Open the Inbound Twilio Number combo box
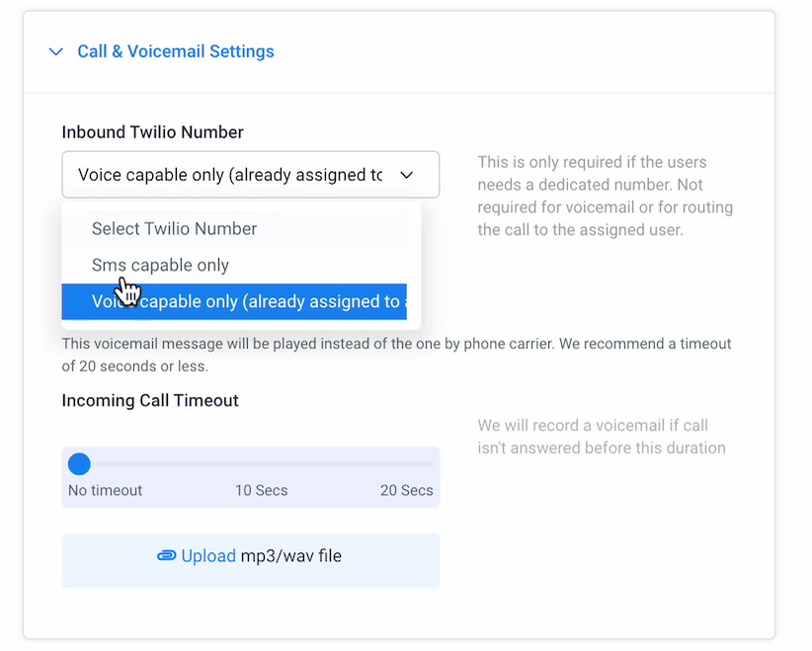Image resolution: width=812 pixels, height=651 pixels. pyautogui.click(x=251, y=175)
